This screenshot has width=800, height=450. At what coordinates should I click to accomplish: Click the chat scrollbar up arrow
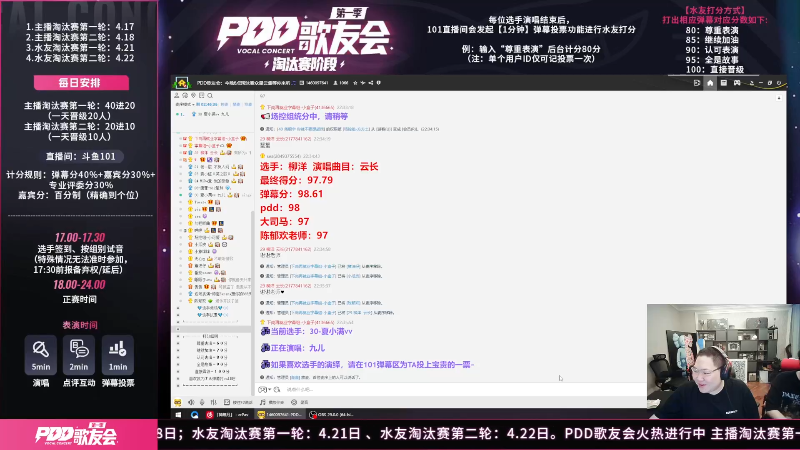click(779, 98)
